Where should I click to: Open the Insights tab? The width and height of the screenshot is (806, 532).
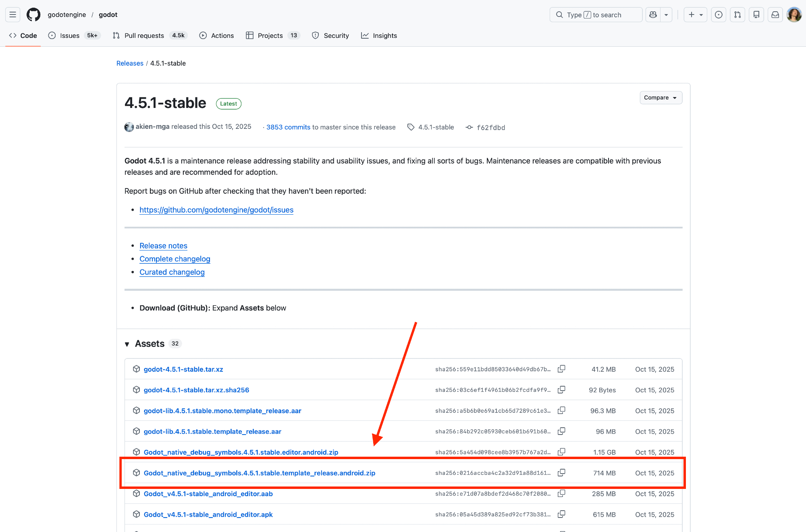point(384,35)
